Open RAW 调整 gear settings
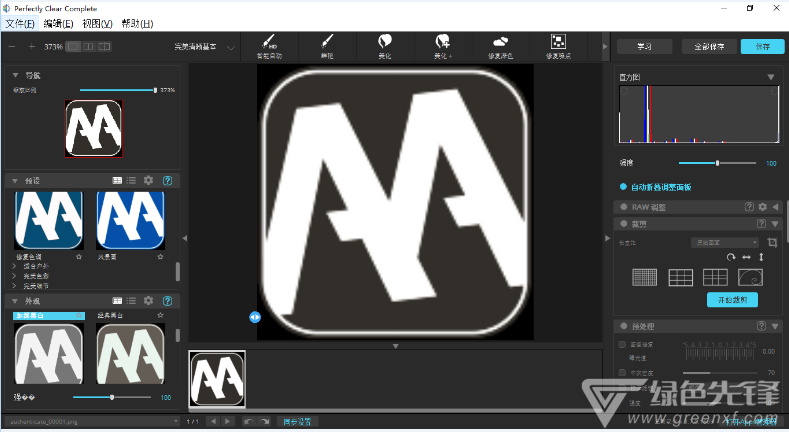 click(763, 207)
